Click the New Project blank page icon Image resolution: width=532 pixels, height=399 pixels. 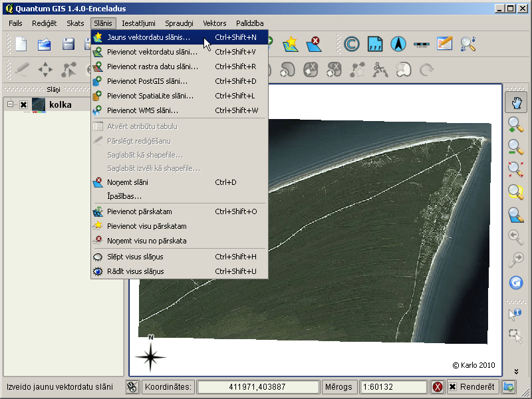pos(21,44)
